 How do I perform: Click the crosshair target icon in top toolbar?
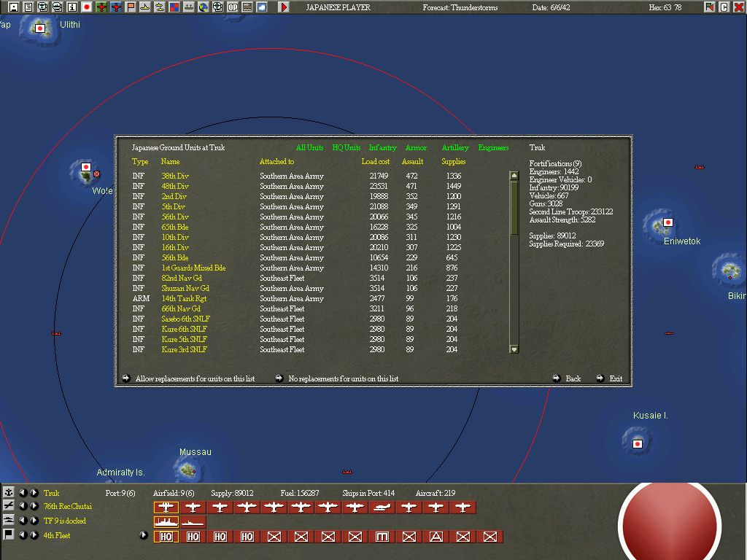[217, 7]
